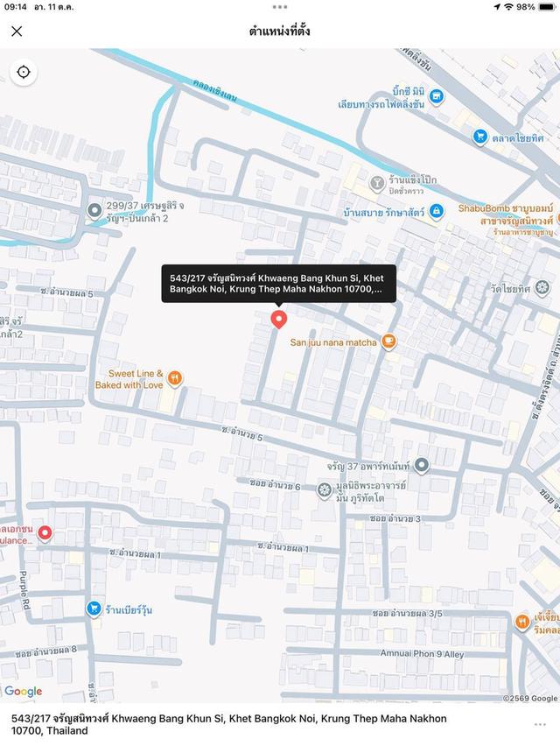
Task: Tap จรัญ 37 อพาร์ทเม้นท์ gray pin
Action: coord(421,465)
